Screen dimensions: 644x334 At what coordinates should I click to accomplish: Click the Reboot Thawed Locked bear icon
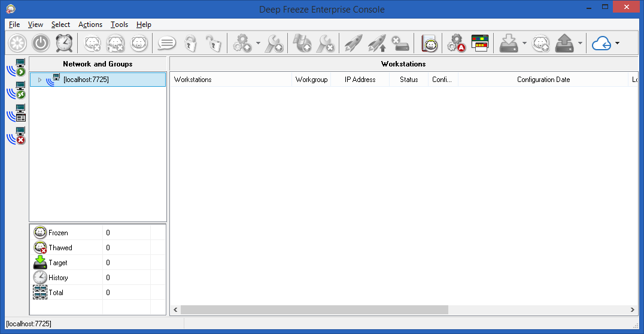coord(116,43)
